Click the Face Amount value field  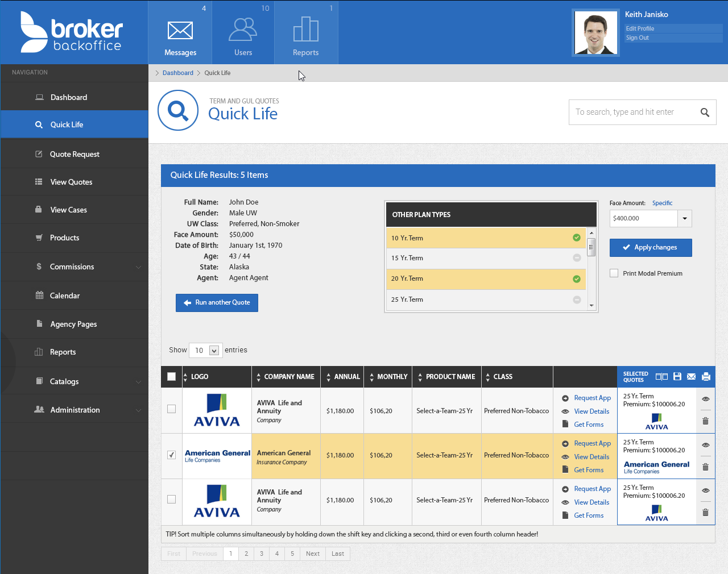[643, 218]
